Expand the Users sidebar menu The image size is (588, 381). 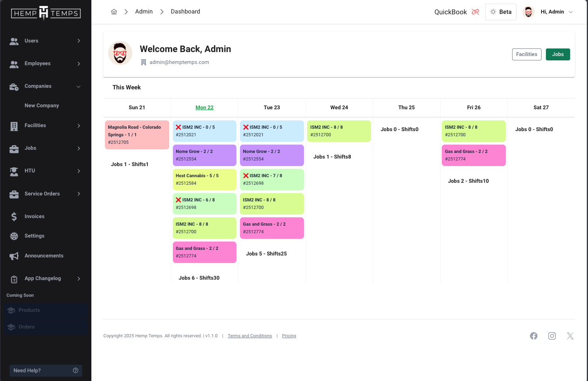tap(46, 41)
